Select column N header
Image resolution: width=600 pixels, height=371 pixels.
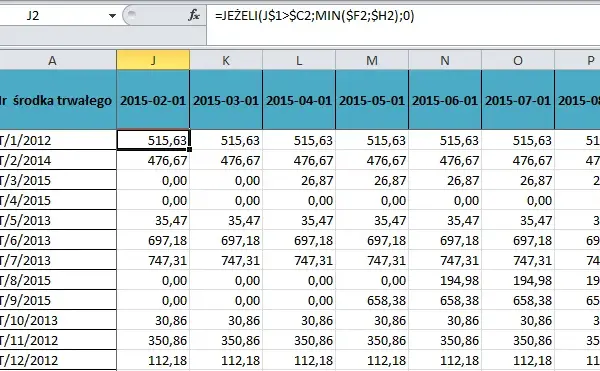coord(445,60)
